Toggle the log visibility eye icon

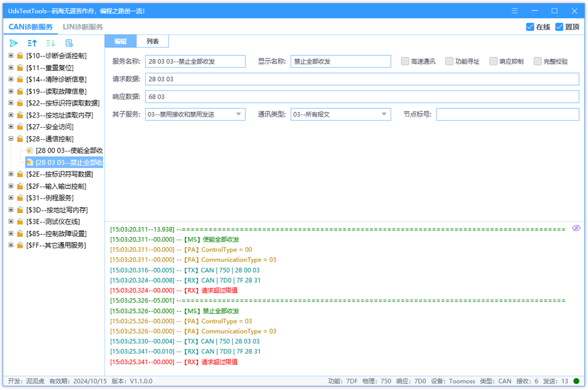coord(576,228)
